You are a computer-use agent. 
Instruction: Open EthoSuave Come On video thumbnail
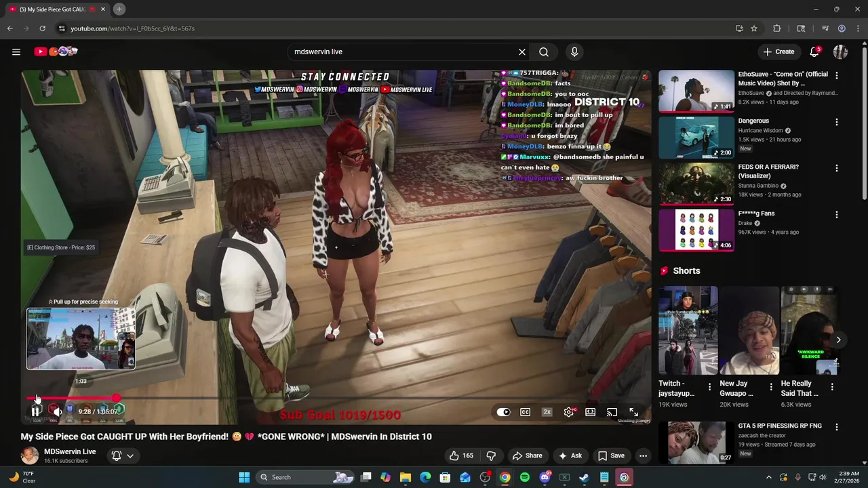point(696,91)
